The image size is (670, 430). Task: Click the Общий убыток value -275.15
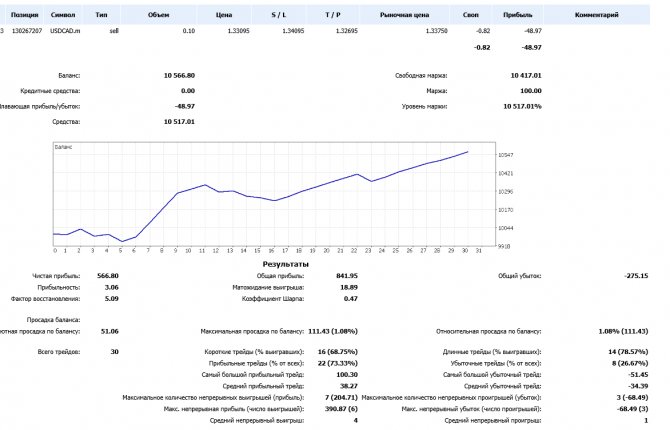(636, 276)
